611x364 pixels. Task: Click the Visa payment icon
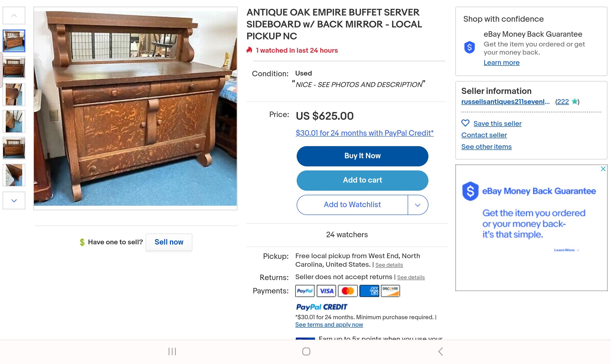[326, 291]
